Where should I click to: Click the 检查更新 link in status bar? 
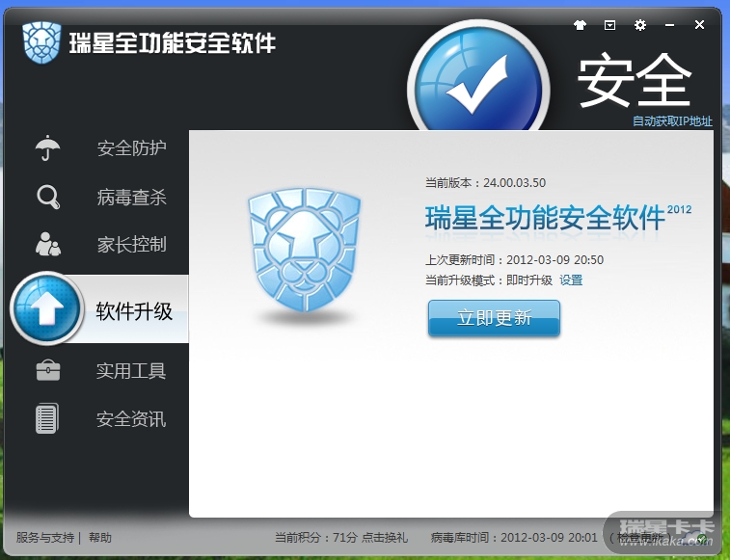(x=641, y=538)
